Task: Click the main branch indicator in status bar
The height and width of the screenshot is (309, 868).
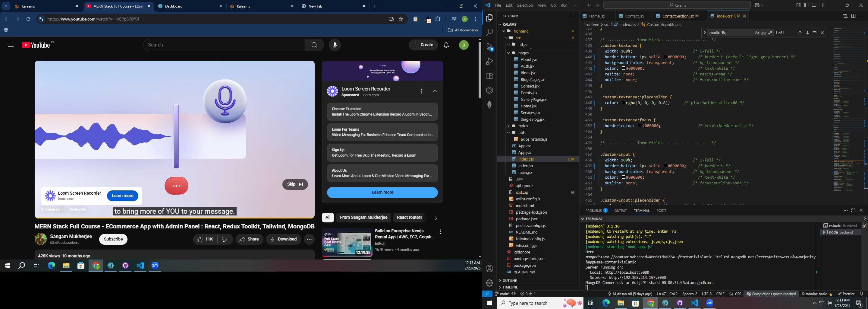Action: [502, 294]
